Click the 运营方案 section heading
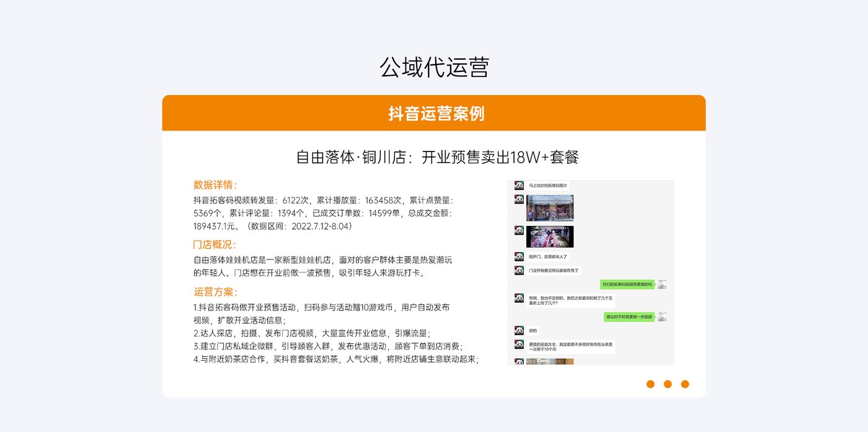This screenshot has width=868, height=432. [215, 292]
